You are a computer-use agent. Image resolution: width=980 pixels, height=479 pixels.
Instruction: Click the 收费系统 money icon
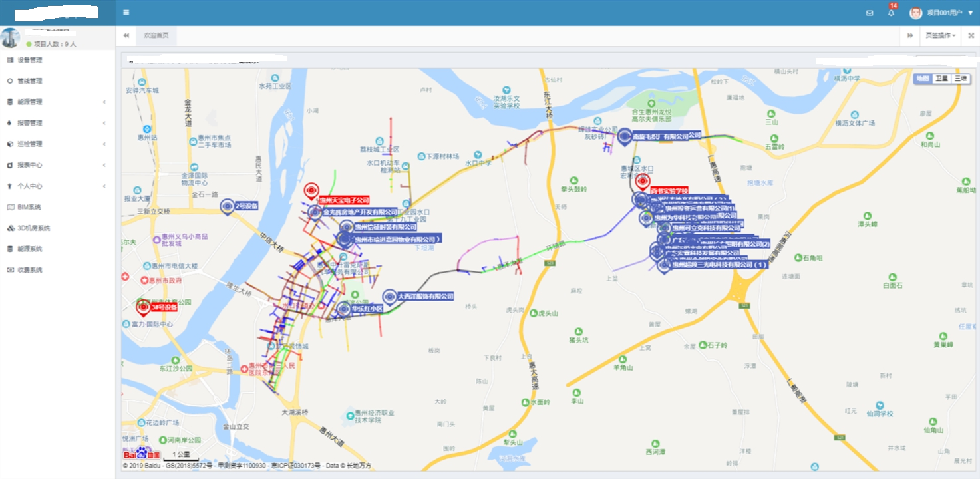click(x=10, y=270)
